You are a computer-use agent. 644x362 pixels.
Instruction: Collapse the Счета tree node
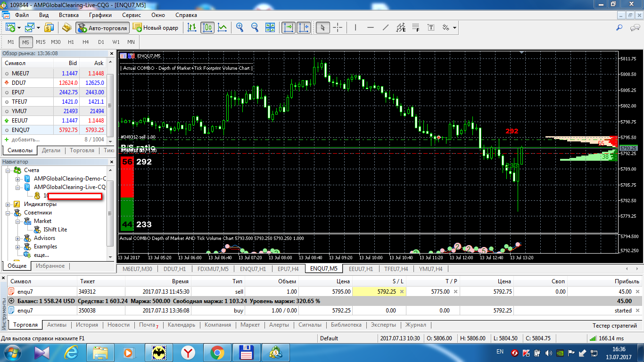click(8, 170)
